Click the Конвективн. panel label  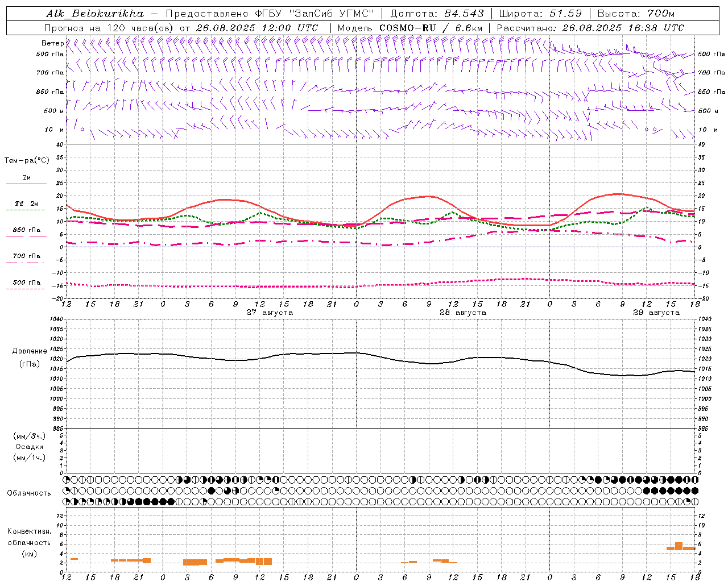click(30, 531)
